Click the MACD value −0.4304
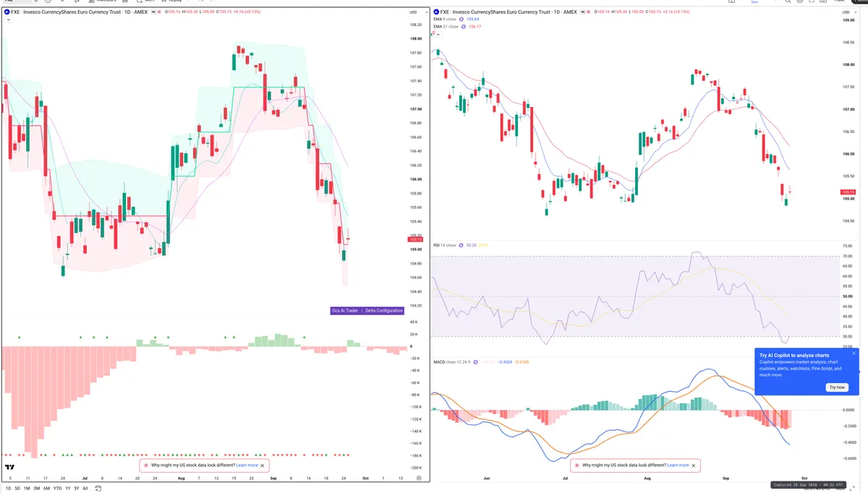The height and width of the screenshot is (493, 868). (505, 362)
